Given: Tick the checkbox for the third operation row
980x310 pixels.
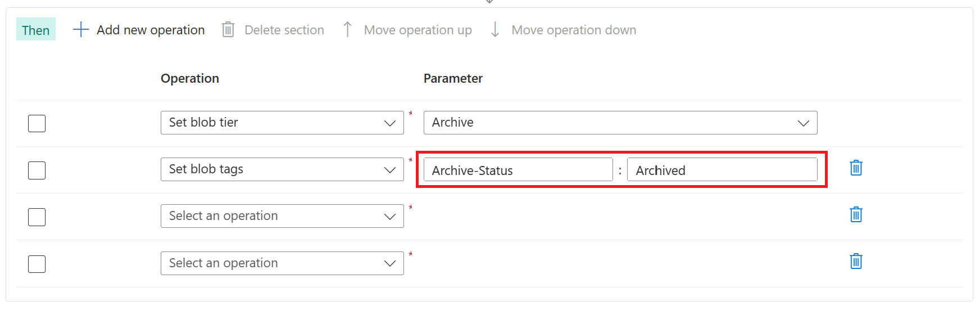Looking at the screenshot, I should coord(37,217).
